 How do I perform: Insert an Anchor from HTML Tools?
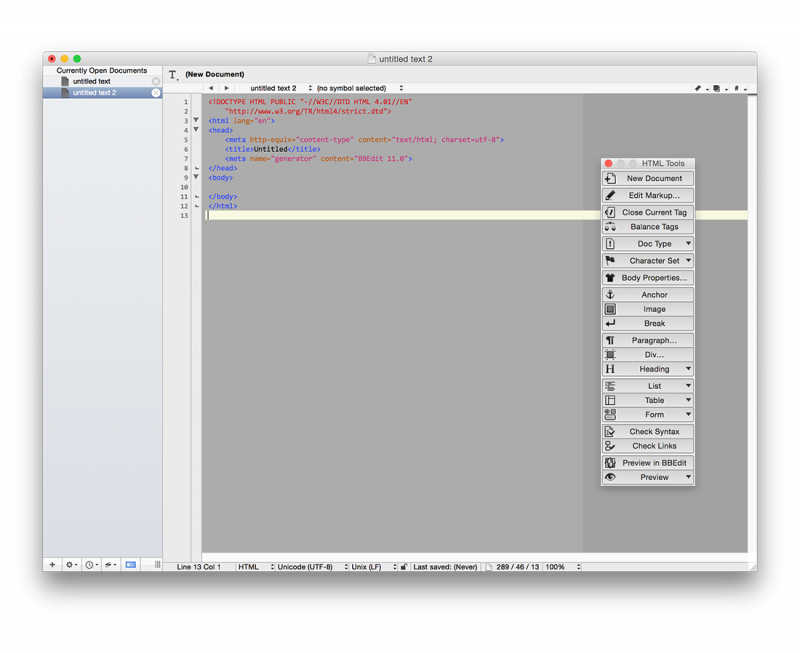[x=647, y=295]
